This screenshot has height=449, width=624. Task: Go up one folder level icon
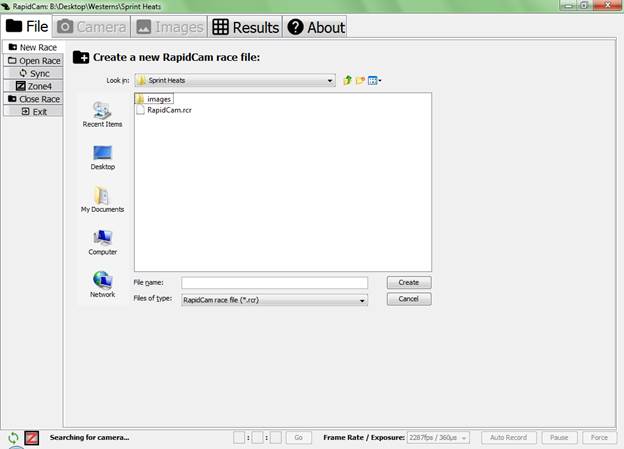[x=347, y=80]
